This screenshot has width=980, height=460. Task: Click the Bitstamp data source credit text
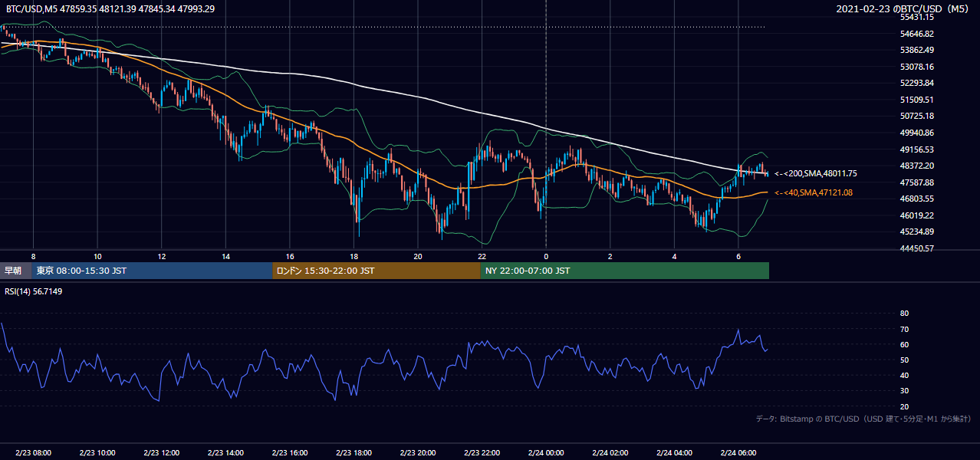863,419
